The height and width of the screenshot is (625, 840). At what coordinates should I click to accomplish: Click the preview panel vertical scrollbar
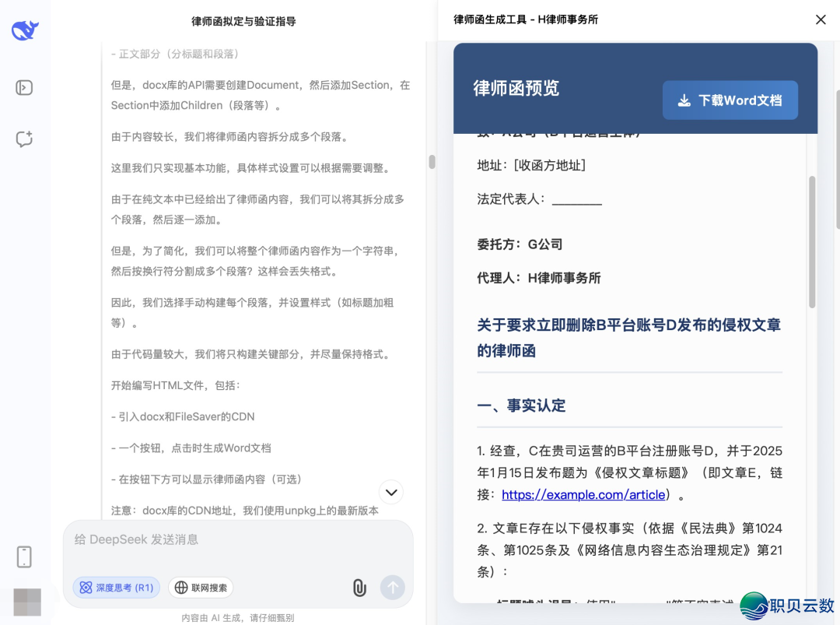pos(812,241)
